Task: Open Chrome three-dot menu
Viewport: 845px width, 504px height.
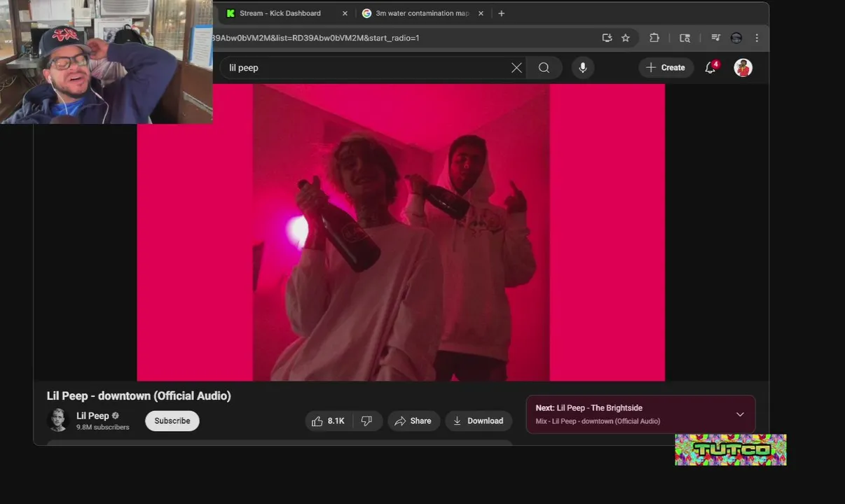Action: 757,38
